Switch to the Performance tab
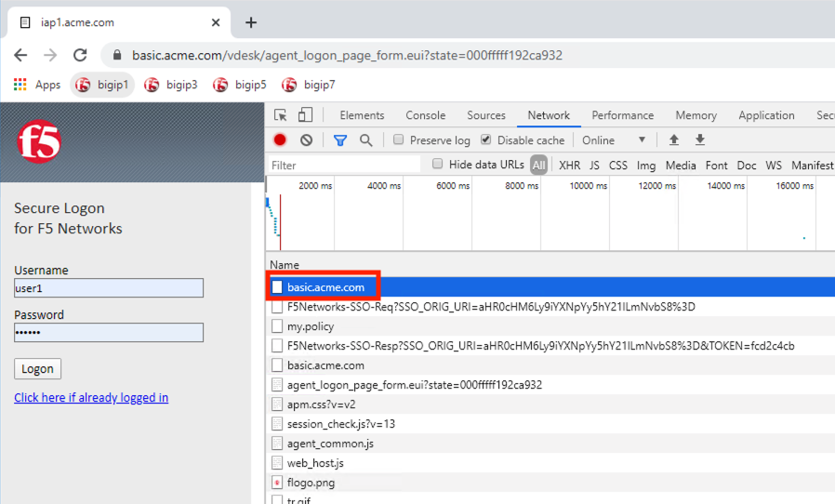 pyautogui.click(x=622, y=115)
